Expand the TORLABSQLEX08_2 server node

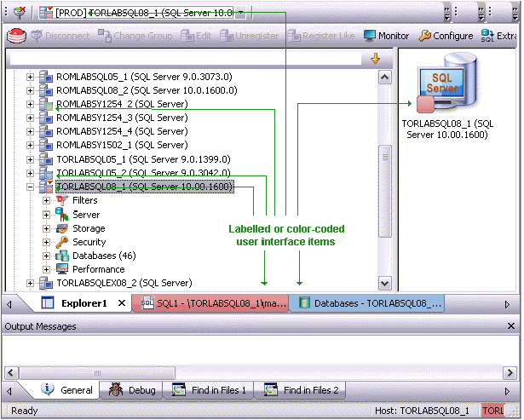tap(30, 284)
